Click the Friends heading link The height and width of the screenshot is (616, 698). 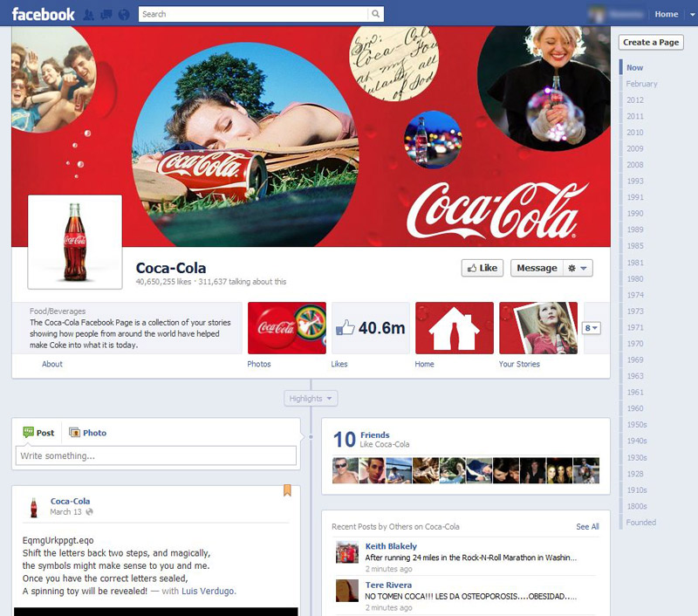coord(375,435)
